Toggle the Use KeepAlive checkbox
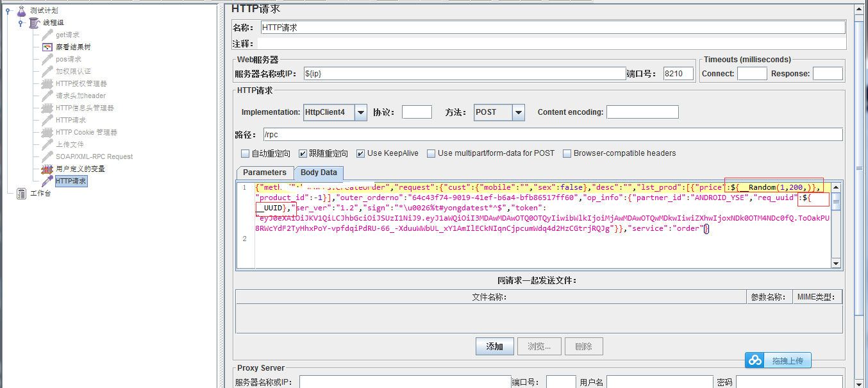Image resolution: width=868 pixels, height=388 pixels. [x=361, y=153]
